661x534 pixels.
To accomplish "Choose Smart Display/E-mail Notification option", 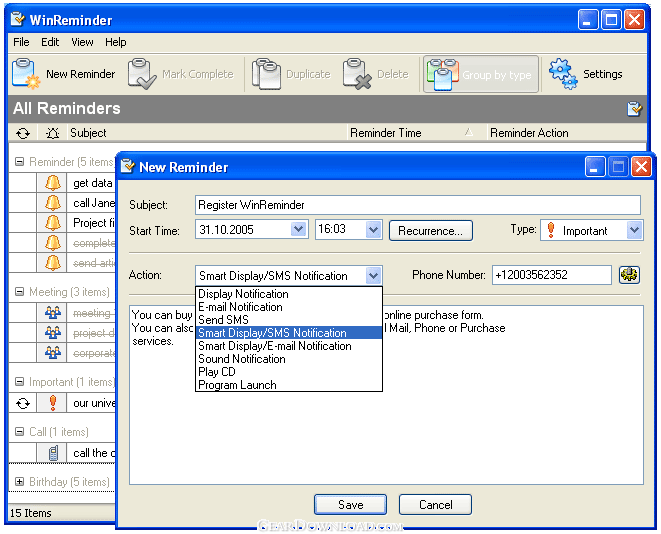I will [289, 346].
